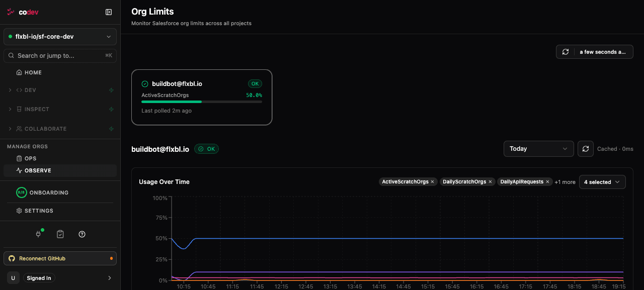This screenshot has width=644, height=290.
Task: Click lightning bolt next to DEV
Action: 111,90
